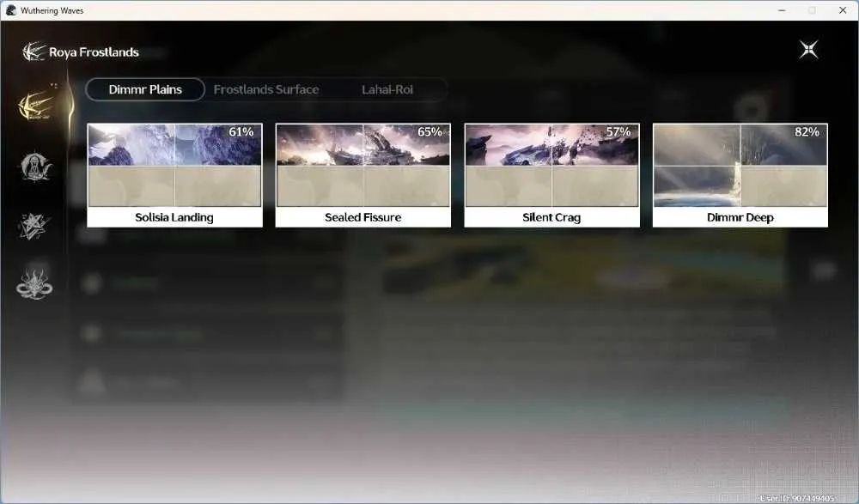This screenshot has width=859, height=504.
Task: Select the Dimmr Plains tab
Action: (145, 90)
